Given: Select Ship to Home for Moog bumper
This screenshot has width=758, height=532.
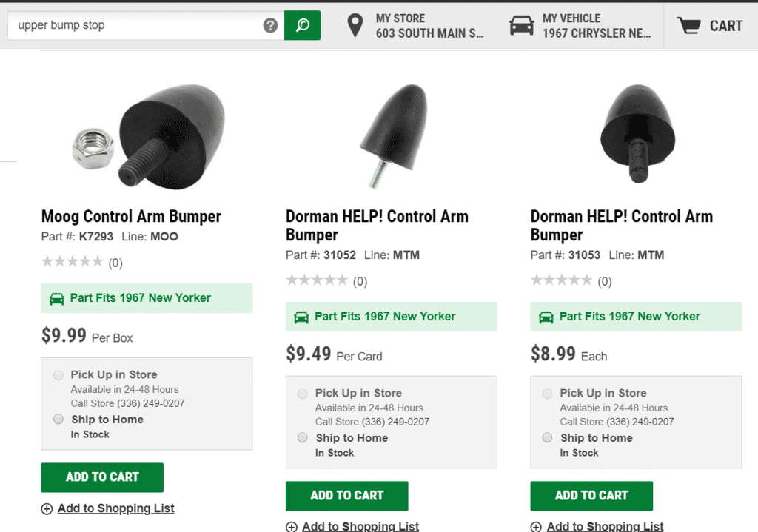Looking at the screenshot, I should coord(58,420).
